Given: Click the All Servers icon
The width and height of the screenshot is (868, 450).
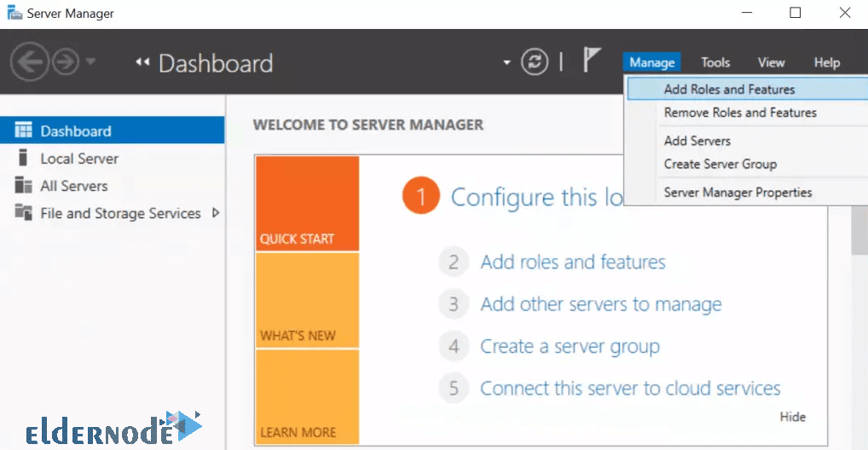Looking at the screenshot, I should [23, 185].
